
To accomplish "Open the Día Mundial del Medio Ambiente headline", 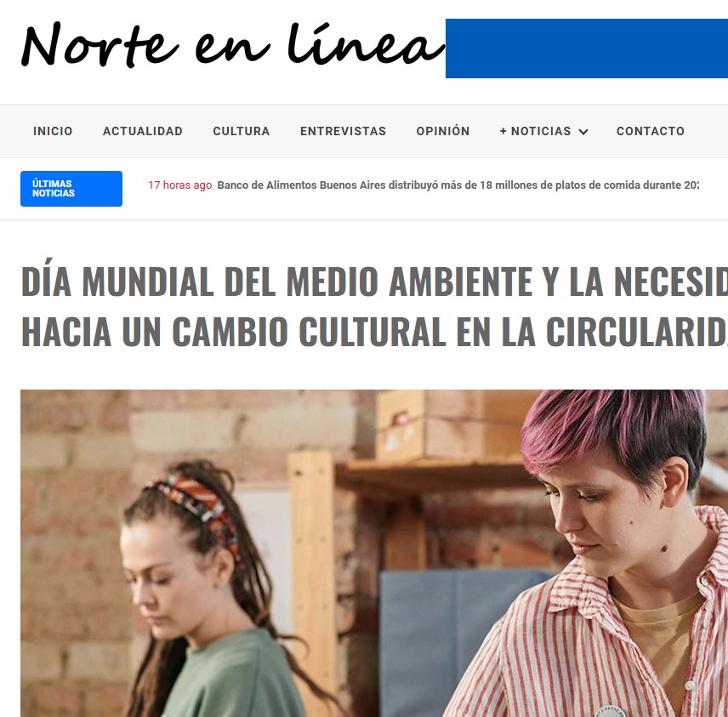I will [374, 306].
